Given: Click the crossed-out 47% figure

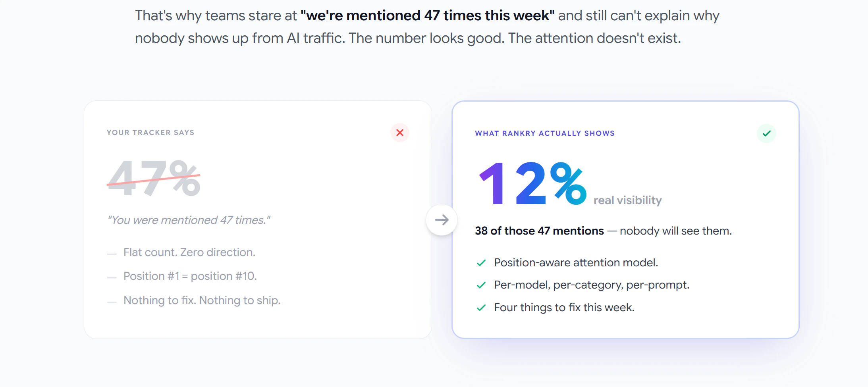Looking at the screenshot, I should point(154,178).
